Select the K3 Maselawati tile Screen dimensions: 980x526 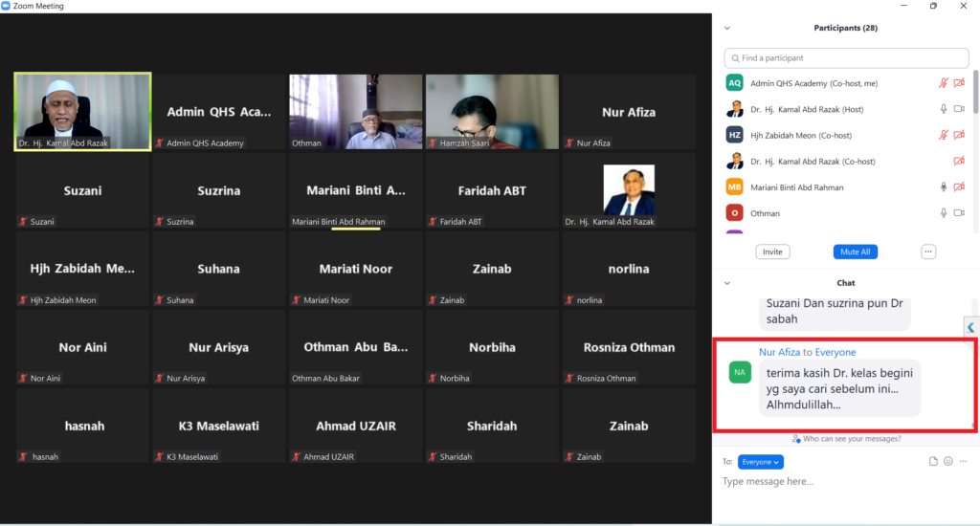coord(219,426)
